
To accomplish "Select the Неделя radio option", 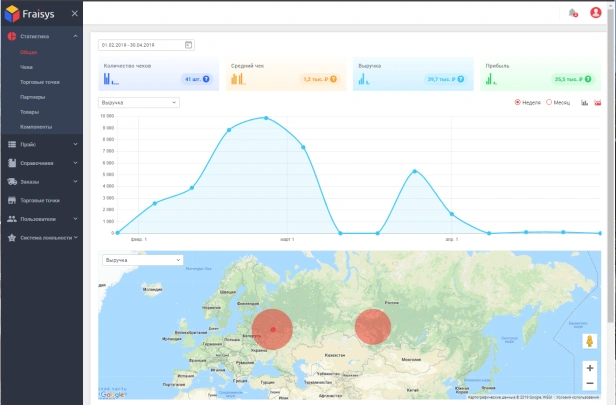I will tap(518, 102).
